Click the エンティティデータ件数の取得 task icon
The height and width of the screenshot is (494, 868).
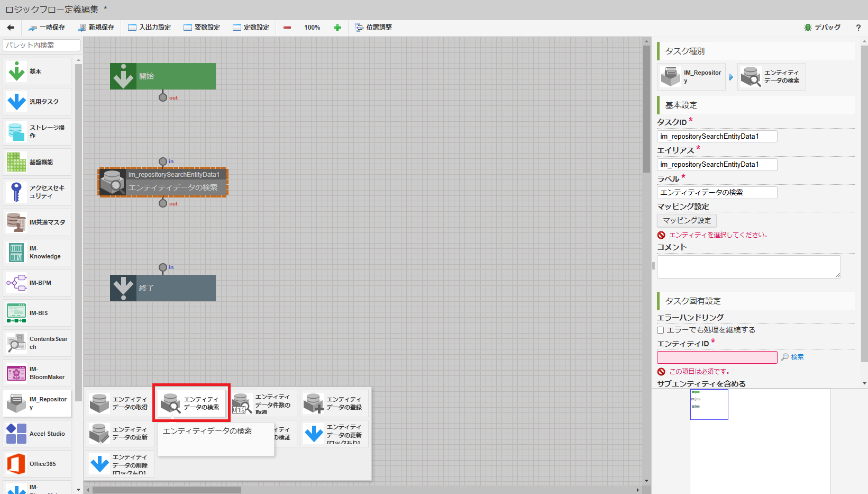click(x=262, y=403)
